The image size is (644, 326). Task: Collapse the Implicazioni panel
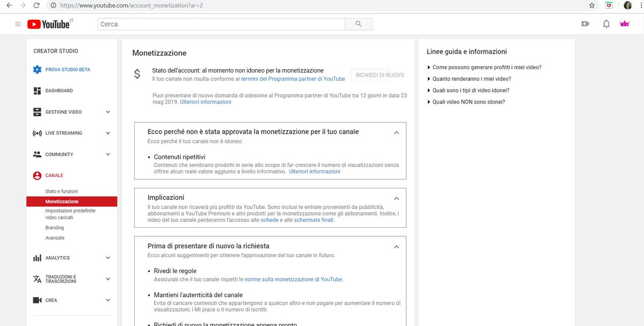coord(397,198)
